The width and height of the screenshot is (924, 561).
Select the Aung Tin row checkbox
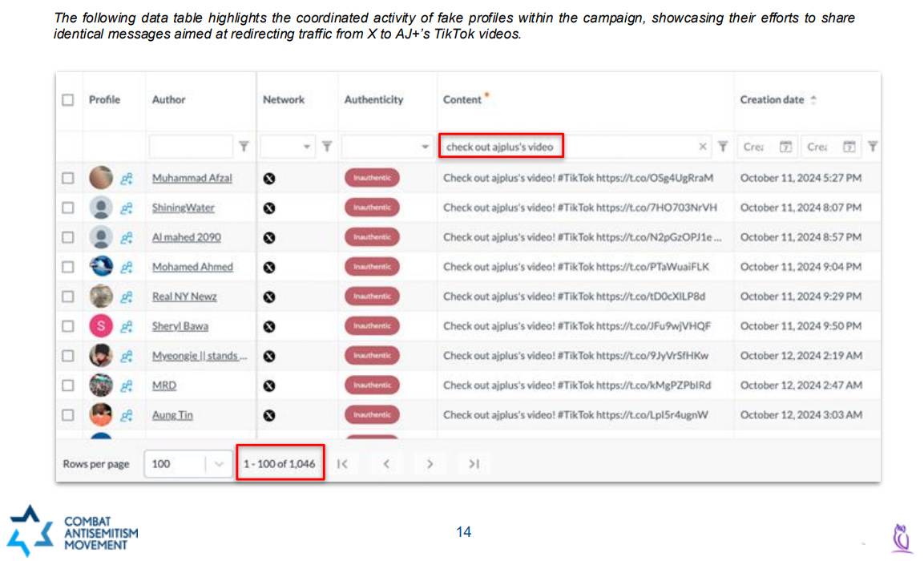tap(68, 415)
